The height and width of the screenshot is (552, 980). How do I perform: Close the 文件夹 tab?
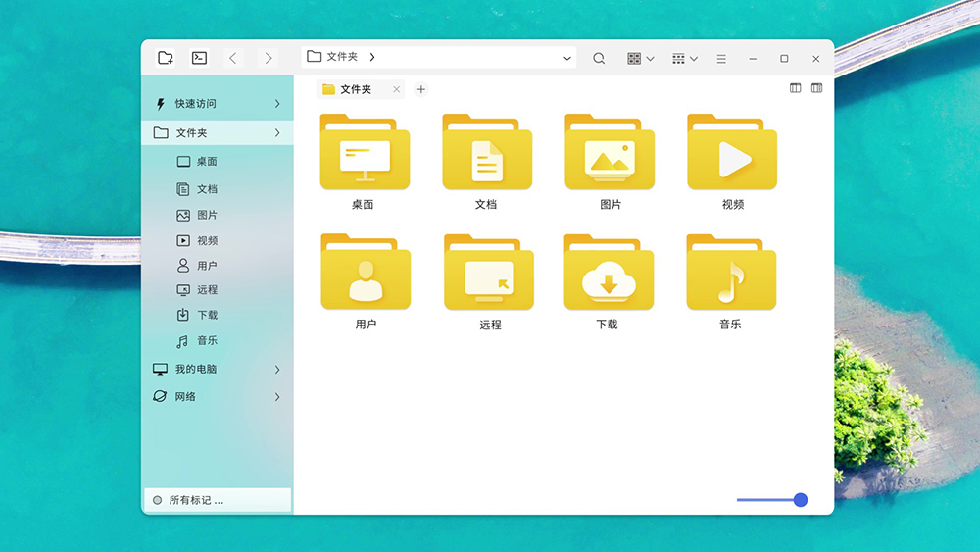coord(396,89)
